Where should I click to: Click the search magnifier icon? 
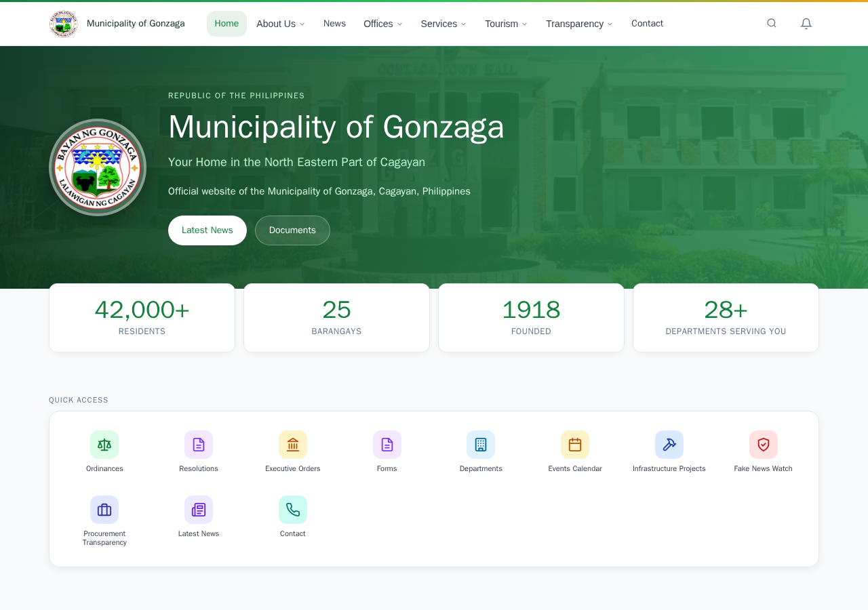[x=772, y=23]
